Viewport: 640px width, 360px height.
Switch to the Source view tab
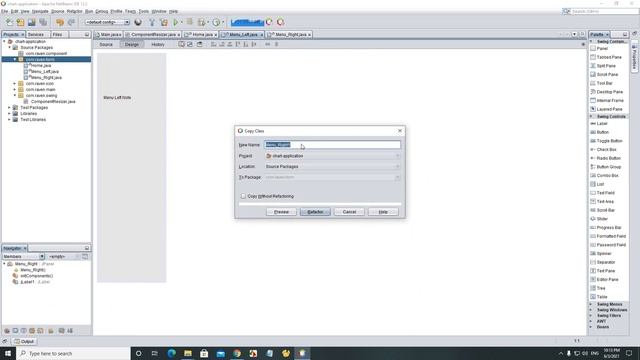106,44
